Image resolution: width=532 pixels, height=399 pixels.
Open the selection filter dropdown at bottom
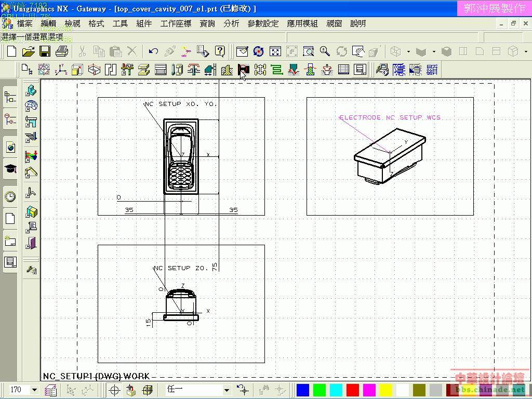pos(227,390)
